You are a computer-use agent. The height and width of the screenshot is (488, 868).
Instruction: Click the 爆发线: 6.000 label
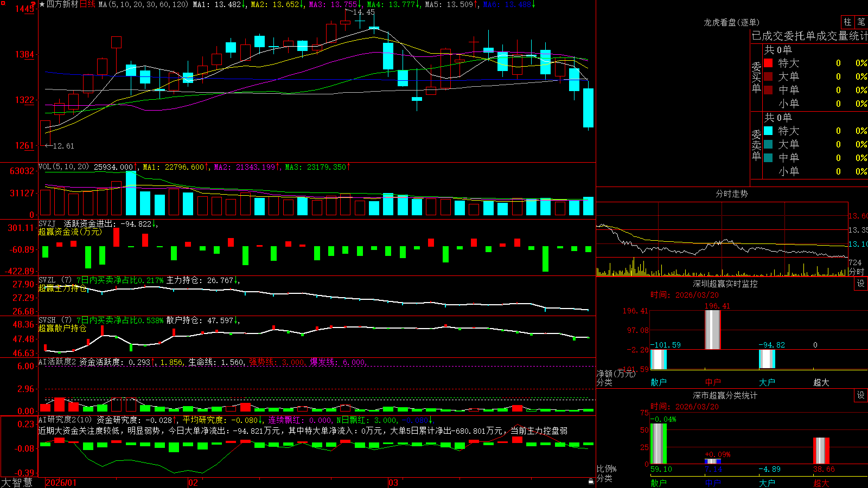[x=337, y=362]
